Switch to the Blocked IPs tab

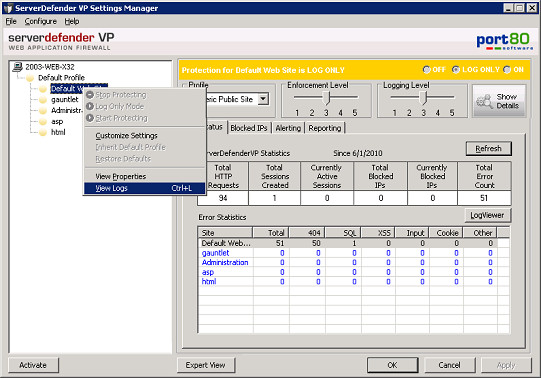pos(249,128)
